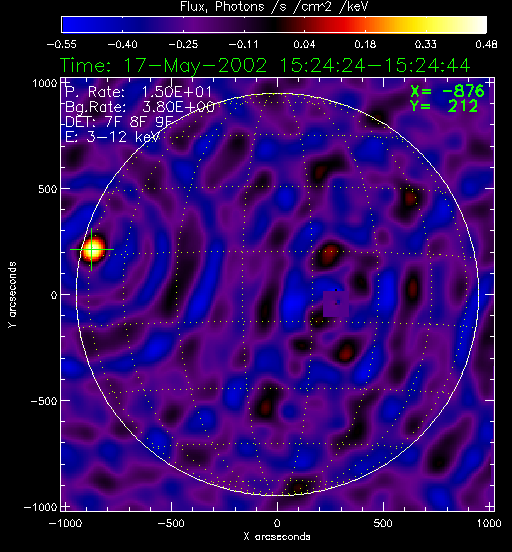Click the DET: 7F 8F 9F label
The image size is (512, 552).
coord(119,121)
